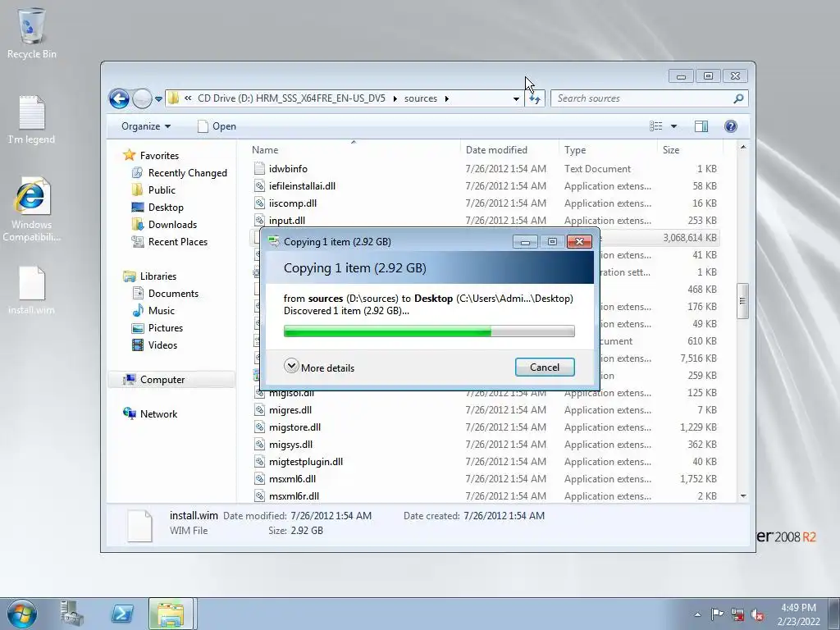This screenshot has height=630, width=840.
Task: Open the Organize menu
Action: [146, 126]
